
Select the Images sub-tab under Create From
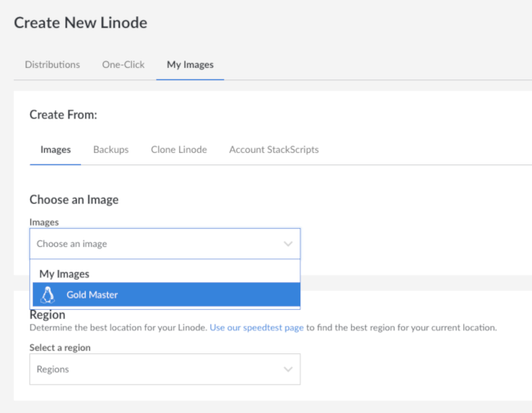(x=56, y=150)
